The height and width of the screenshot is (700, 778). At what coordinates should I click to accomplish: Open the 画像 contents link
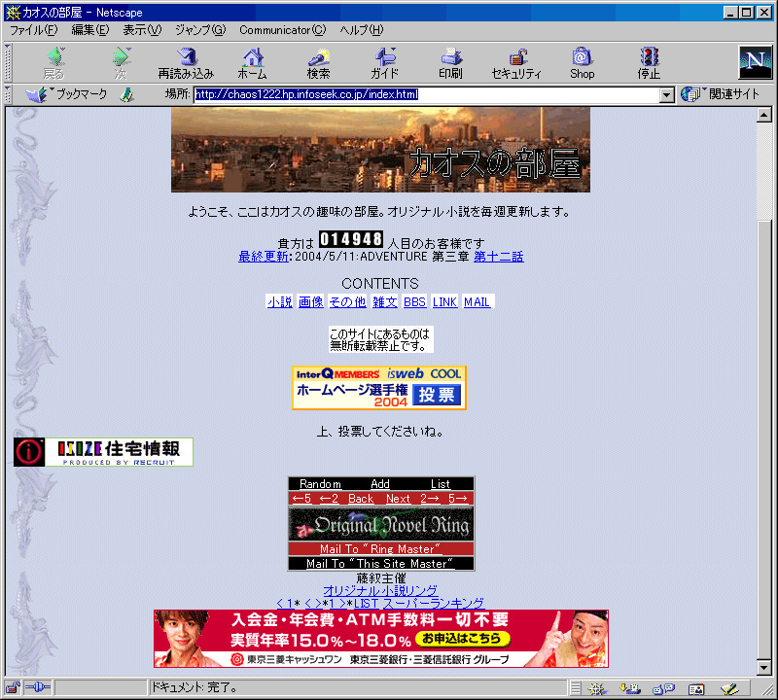pos(311,301)
